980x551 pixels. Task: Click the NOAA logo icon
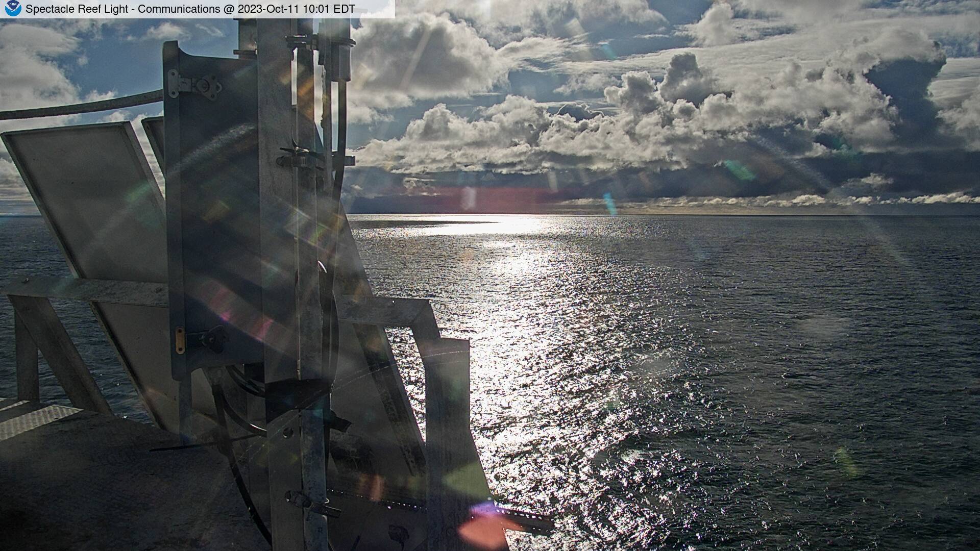13,9
